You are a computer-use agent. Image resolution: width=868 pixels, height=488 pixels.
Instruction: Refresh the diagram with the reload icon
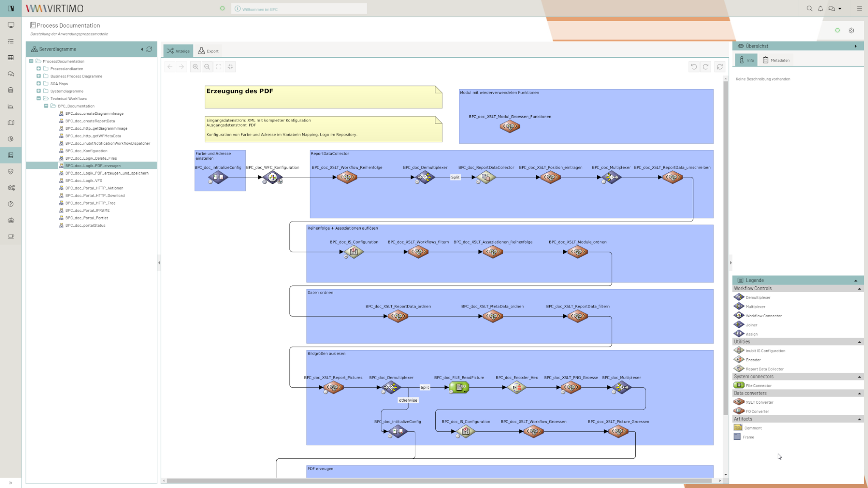coord(720,67)
